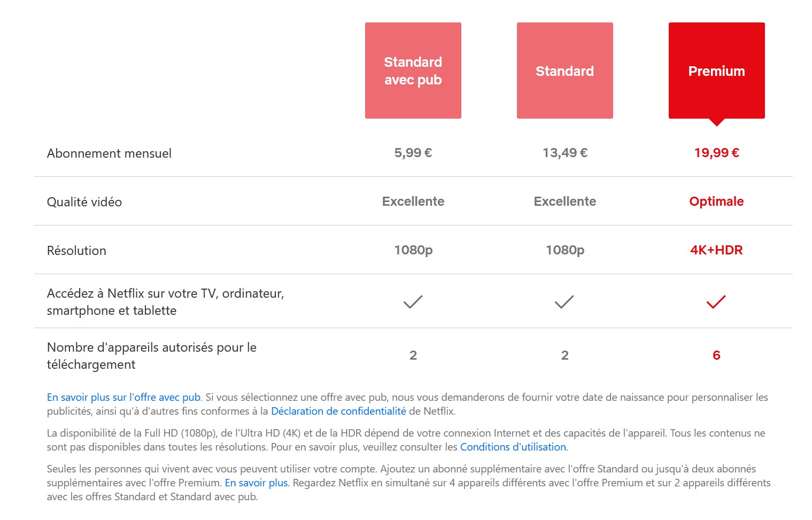Choose the ad-free Standard plan tile
This screenshot has height=520, width=812.
(x=564, y=71)
